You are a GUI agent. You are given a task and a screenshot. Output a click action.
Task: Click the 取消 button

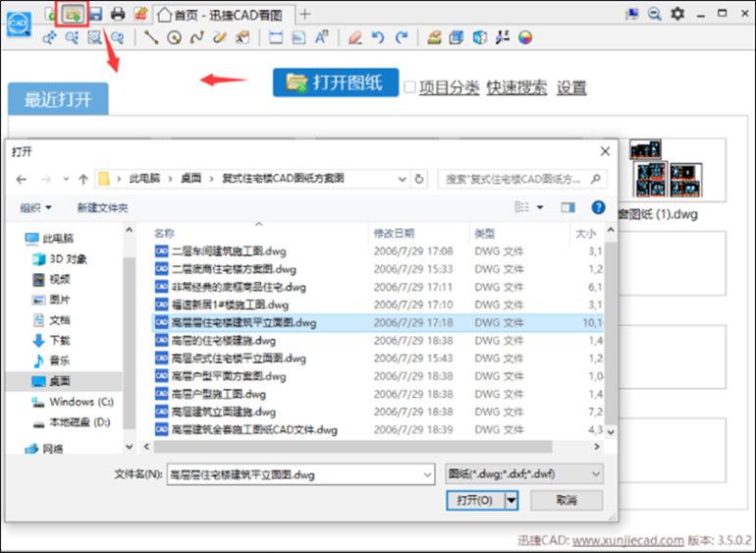(567, 500)
